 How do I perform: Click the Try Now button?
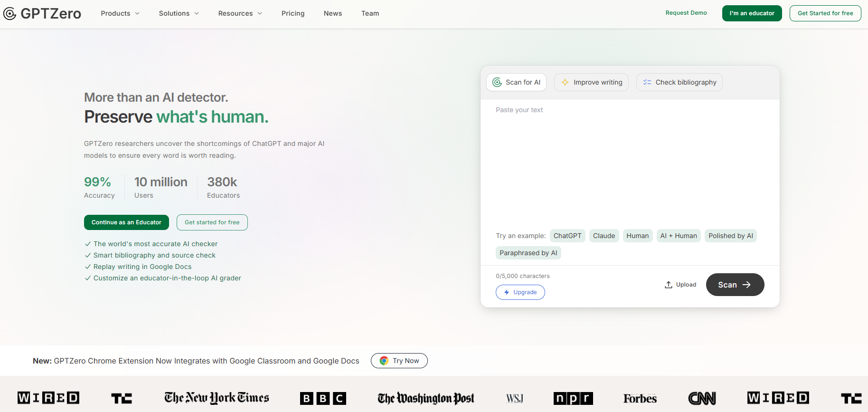(x=399, y=361)
